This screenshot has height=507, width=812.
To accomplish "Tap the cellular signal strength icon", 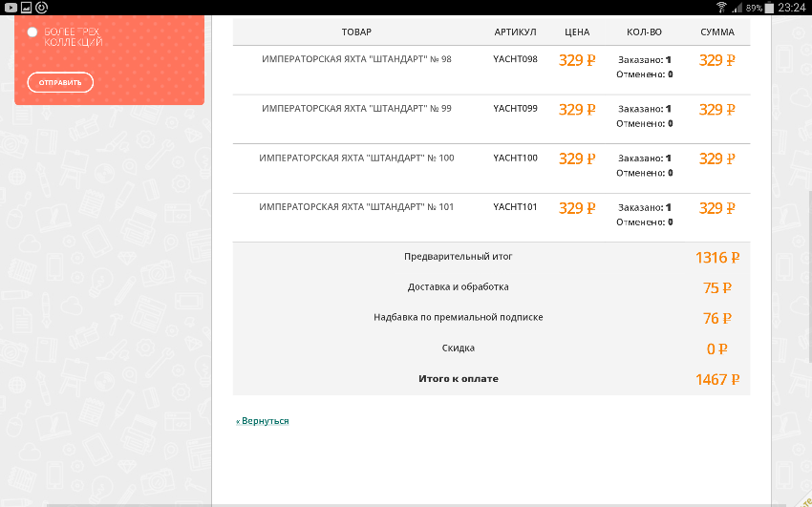I will (x=737, y=8).
